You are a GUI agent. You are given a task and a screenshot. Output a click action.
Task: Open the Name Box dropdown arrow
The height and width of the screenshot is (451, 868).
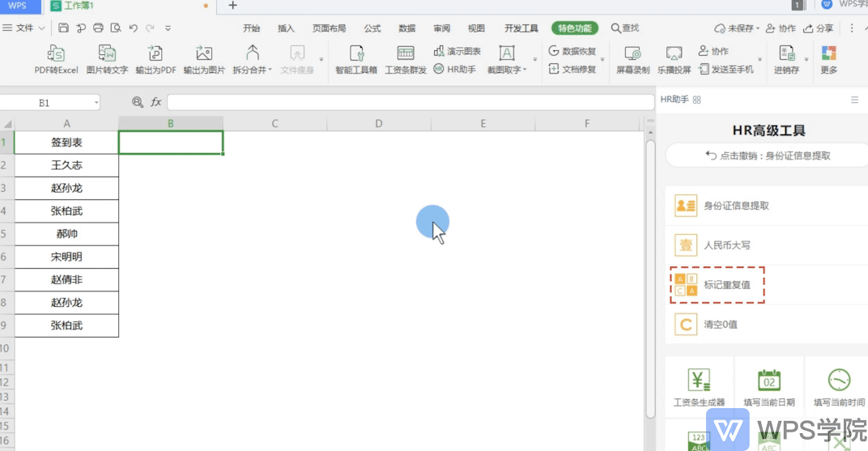tap(96, 102)
